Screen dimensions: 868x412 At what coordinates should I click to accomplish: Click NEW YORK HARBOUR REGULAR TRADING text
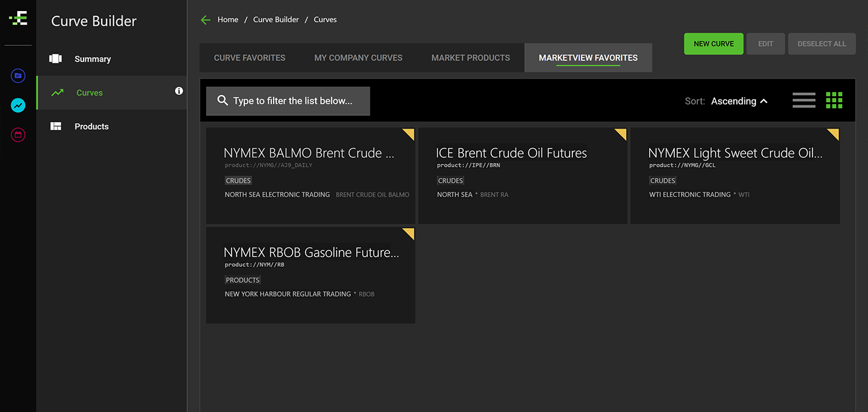[288, 294]
